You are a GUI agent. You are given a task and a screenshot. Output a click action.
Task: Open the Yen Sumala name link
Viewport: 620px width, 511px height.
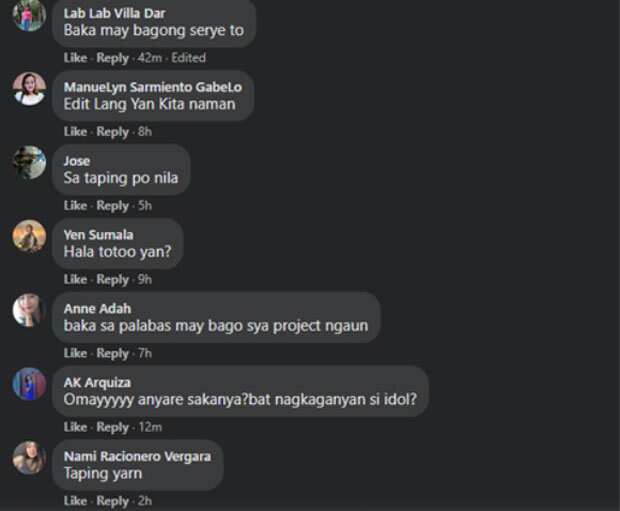click(98, 235)
